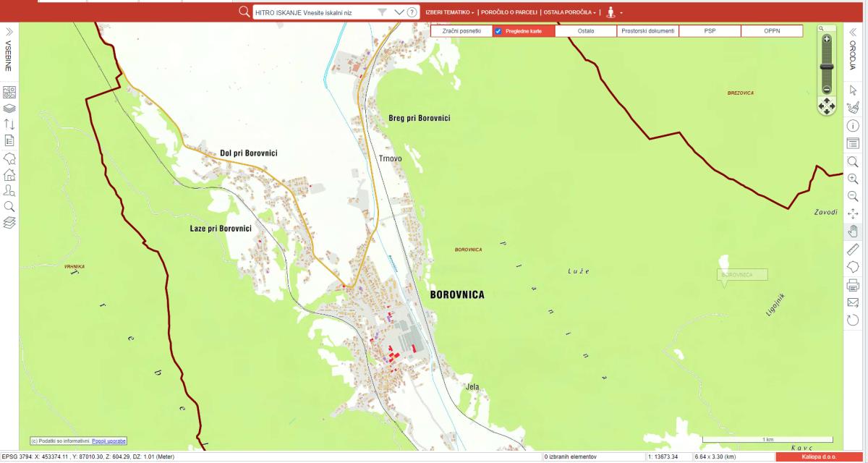The width and height of the screenshot is (868, 463).
Task: Uncheck the Pregledne karte checkbox
Action: 498,31
